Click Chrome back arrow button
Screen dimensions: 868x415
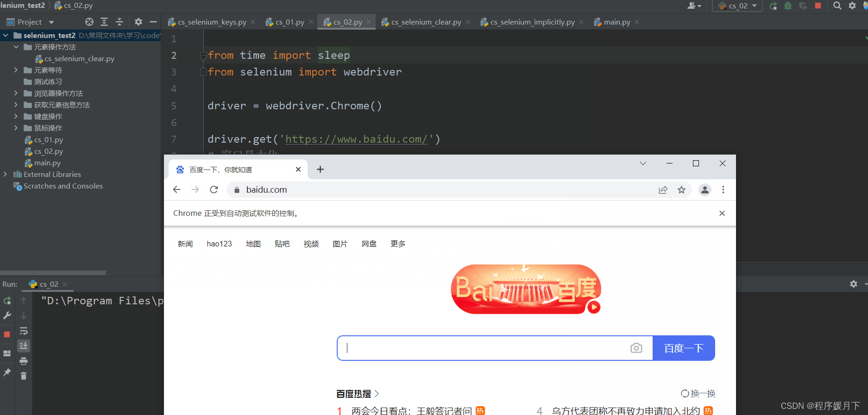[x=176, y=189]
